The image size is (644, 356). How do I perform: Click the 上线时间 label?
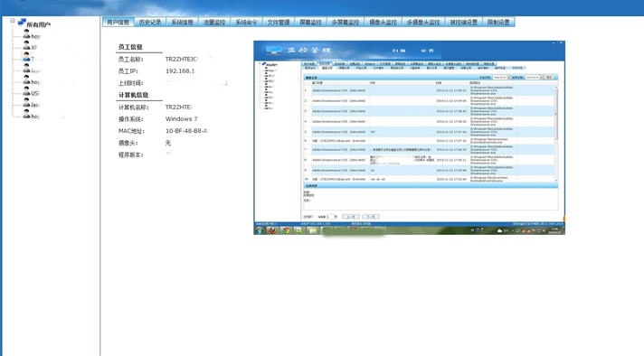click(130, 83)
